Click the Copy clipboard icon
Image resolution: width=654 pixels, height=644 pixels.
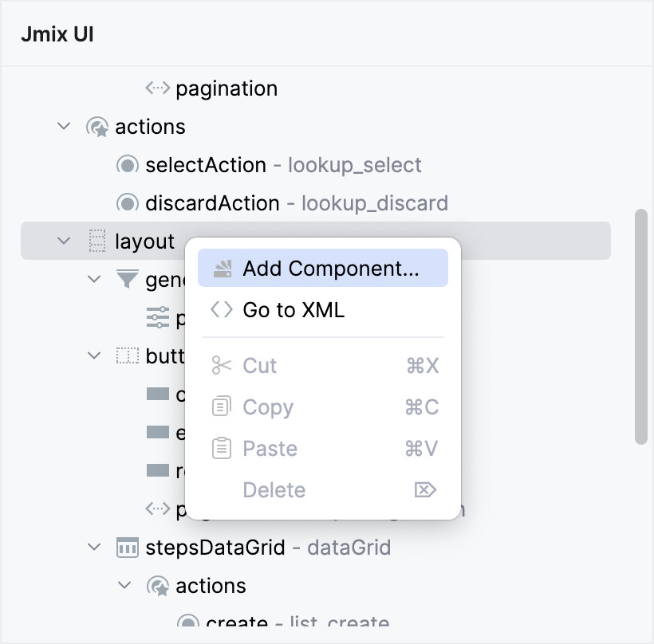[221, 406]
